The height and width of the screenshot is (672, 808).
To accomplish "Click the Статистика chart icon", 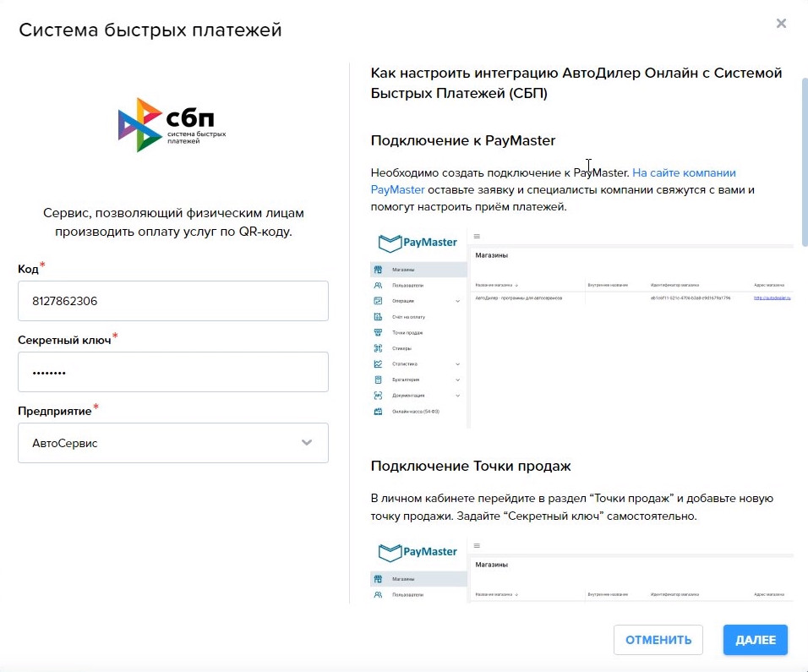I will [378, 364].
